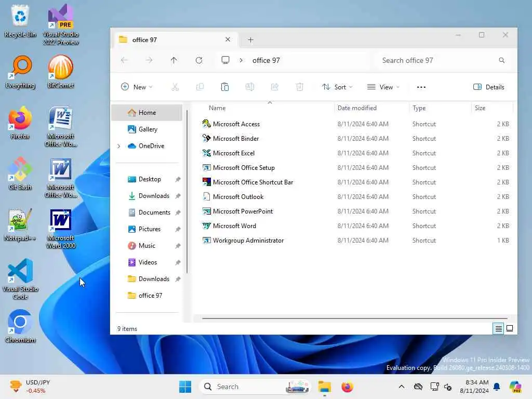Screen dimensions: 532x399
Task: Add a new File Explorer tab
Action: pyautogui.click(x=251, y=39)
